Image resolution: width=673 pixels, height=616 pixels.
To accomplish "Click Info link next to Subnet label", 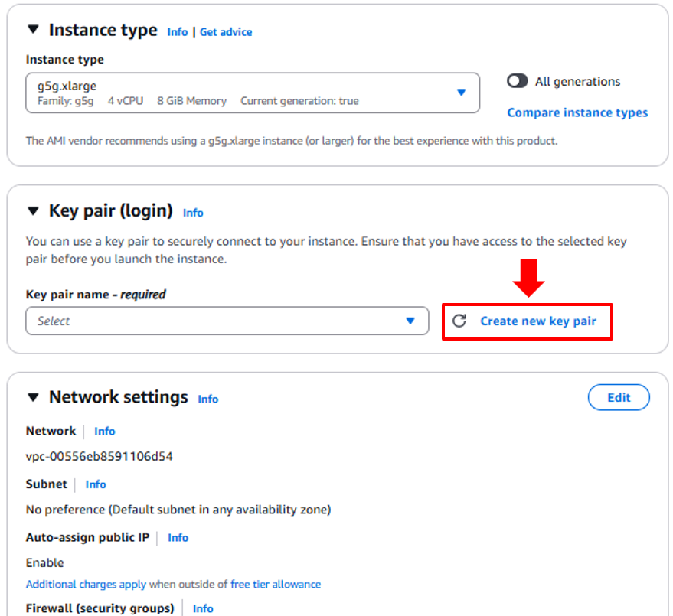I will click(x=96, y=484).
